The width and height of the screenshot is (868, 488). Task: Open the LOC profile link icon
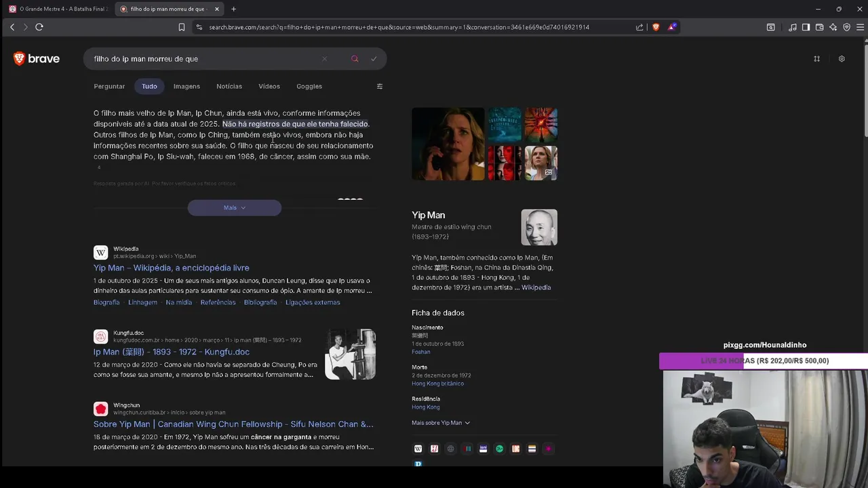[516, 449]
